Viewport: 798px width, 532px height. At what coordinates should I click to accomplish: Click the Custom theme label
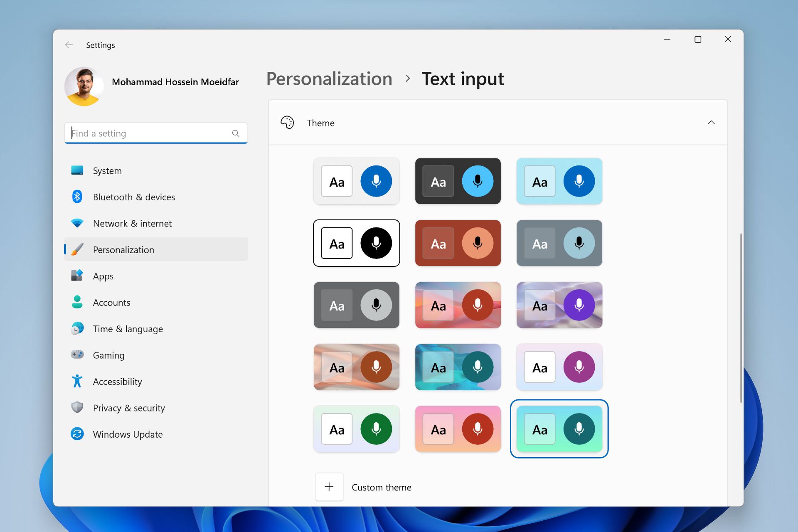point(382,488)
